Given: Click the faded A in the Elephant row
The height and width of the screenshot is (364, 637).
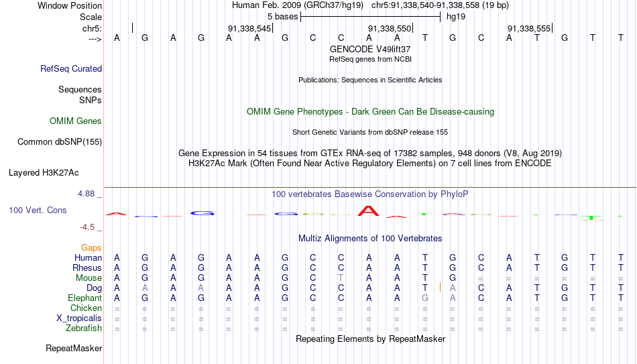Looking at the screenshot, I should pos(453,298).
